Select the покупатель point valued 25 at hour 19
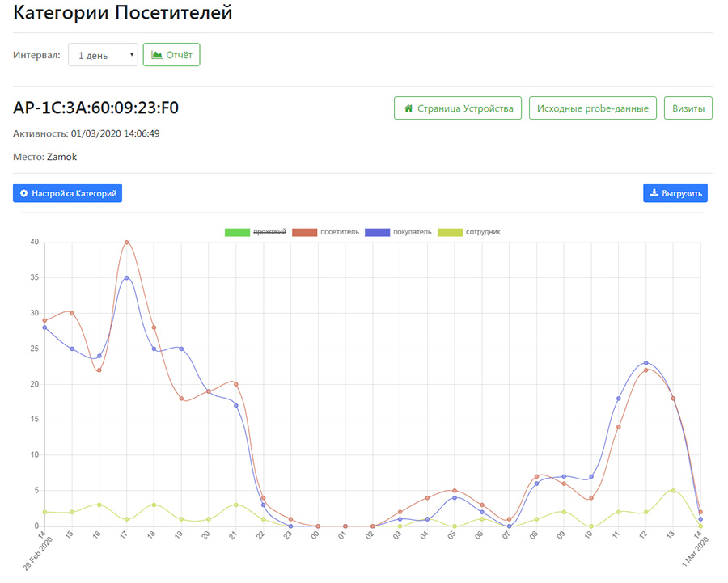Image resolution: width=728 pixels, height=583 pixels. (x=181, y=349)
